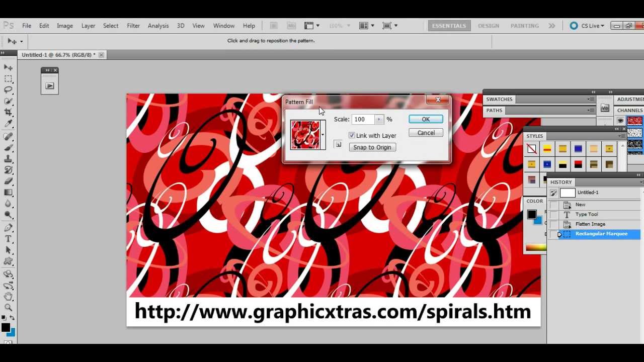Select the Rectangular Marquee tool in the toolbox
The width and height of the screenshot is (644, 362).
coord(8,78)
